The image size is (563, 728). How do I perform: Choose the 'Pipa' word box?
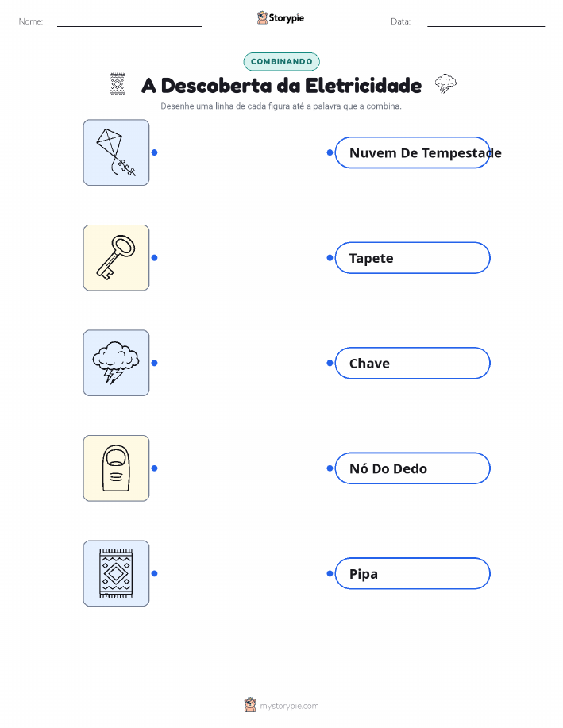click(412, 573)
